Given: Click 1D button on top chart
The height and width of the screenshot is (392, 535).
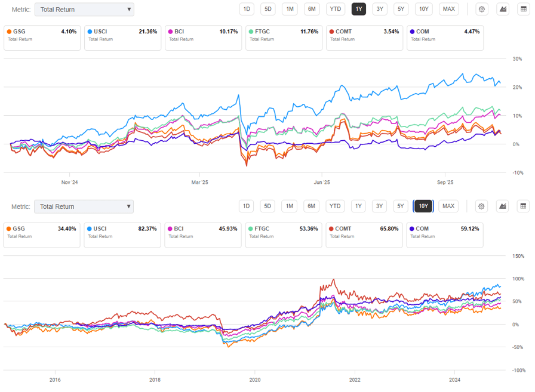Looking at the screenshot, I should 247,9.
